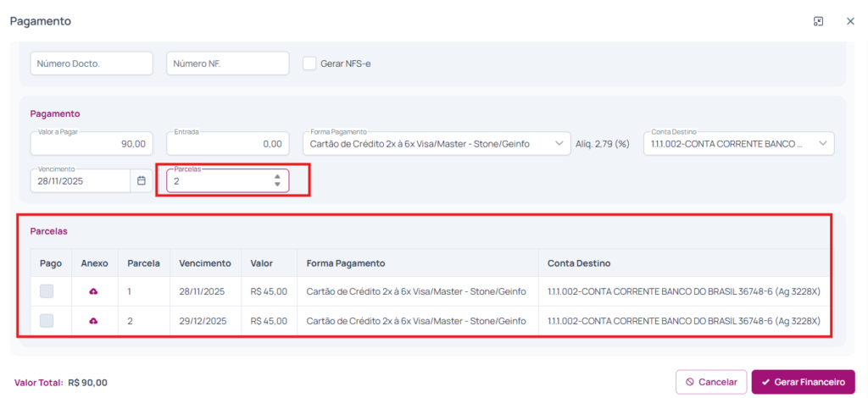Screen dimensions: 868x398
Task: Expand the Conta Destino dropdown
Action: (x=739, y=144)
